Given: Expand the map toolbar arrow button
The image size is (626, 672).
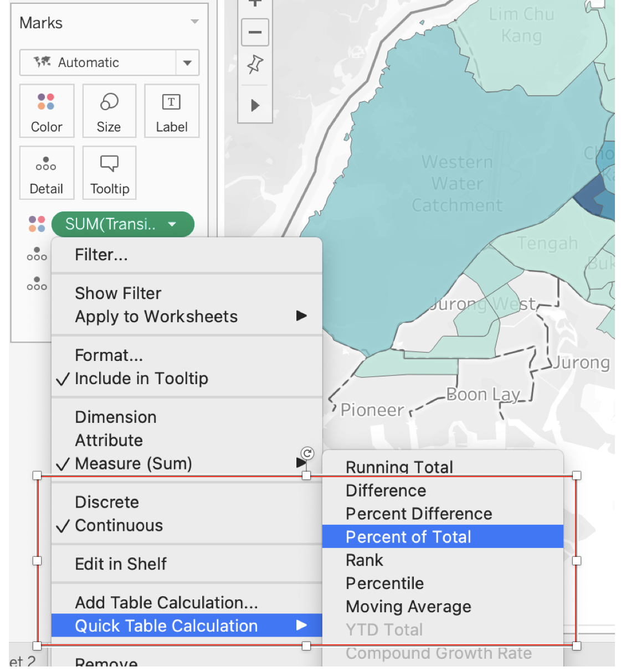Looking at the screenshot, I should [255, 105].
